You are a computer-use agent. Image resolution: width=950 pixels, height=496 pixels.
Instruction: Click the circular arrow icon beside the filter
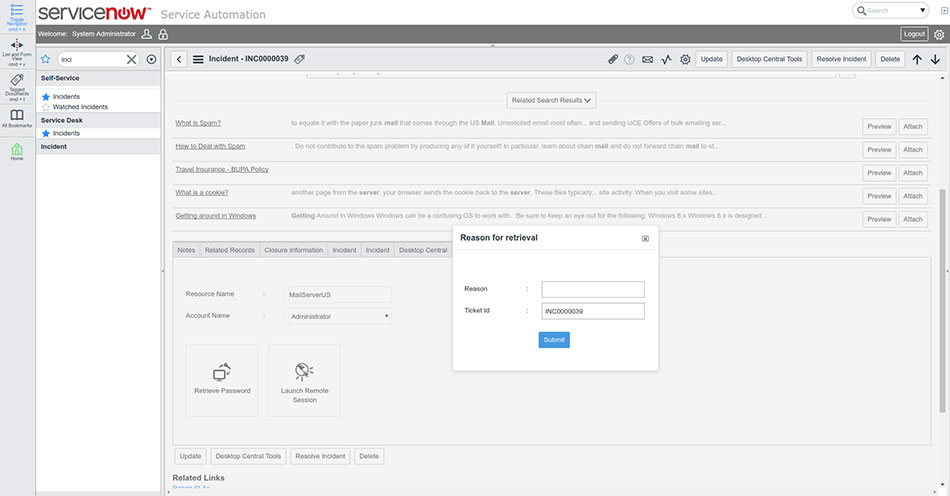(151, 59)
